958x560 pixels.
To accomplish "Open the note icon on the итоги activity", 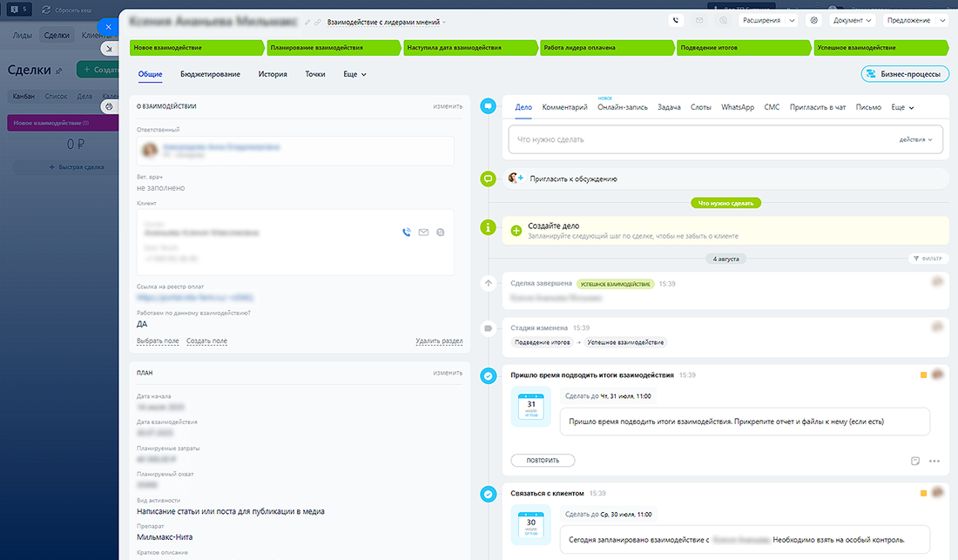I will point(915,461).
